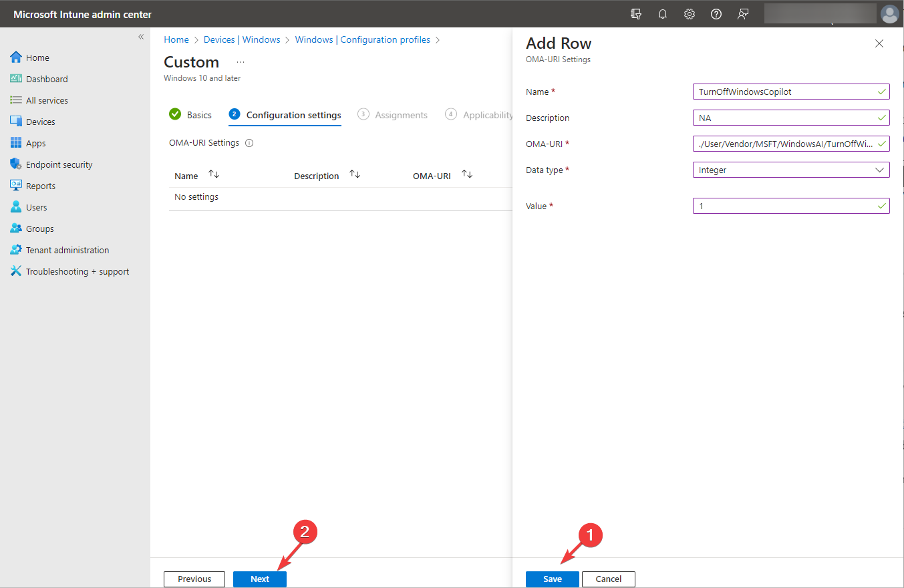Sort settings by Name column
Image resolution: width=904 pixels, height=588 pixels.
(x=214, y=175)
